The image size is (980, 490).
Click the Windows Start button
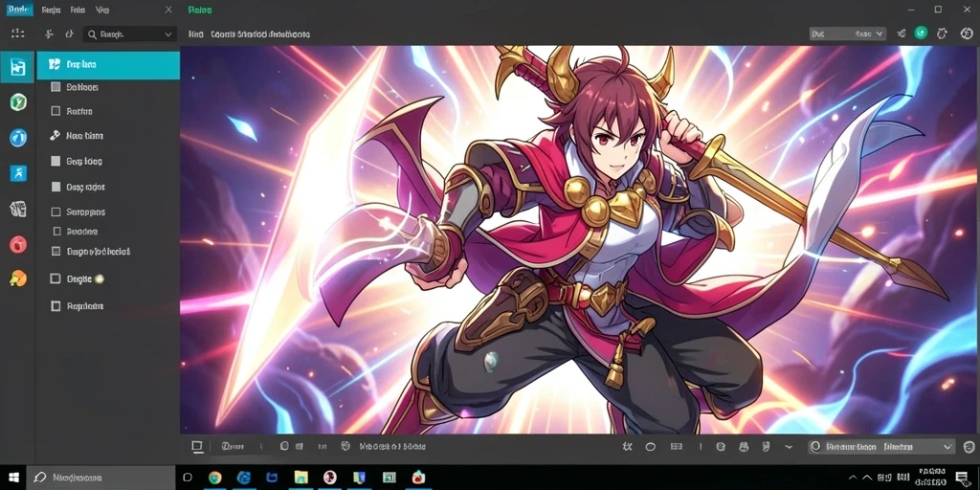coord(13,478)
